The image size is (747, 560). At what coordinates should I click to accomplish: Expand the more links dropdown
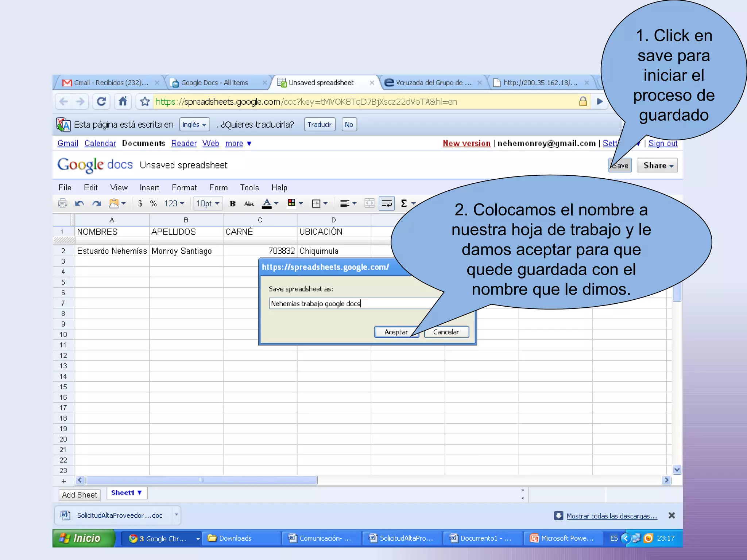[238, 143]
